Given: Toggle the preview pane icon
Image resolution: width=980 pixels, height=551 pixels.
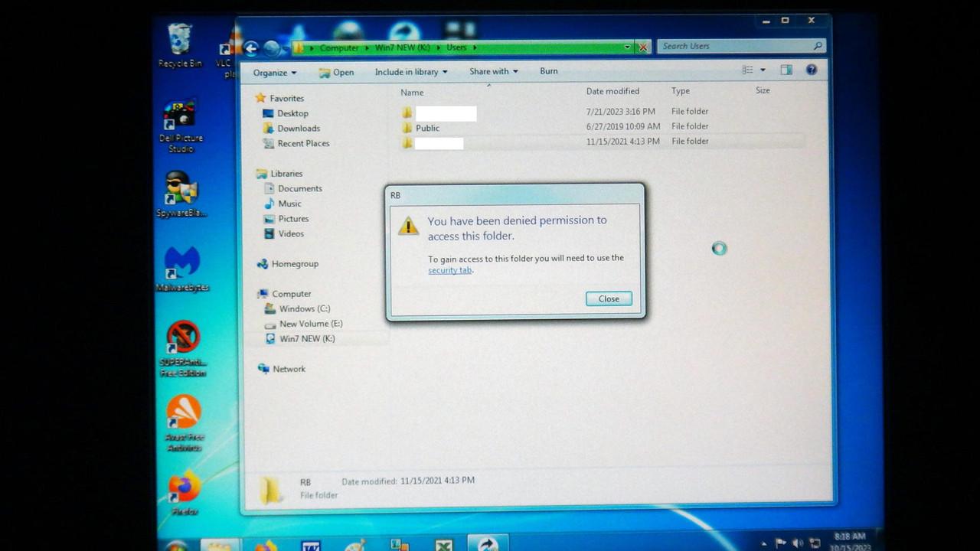Looking at the screenshot, I should pyautogui.click(x=786, y=70).
